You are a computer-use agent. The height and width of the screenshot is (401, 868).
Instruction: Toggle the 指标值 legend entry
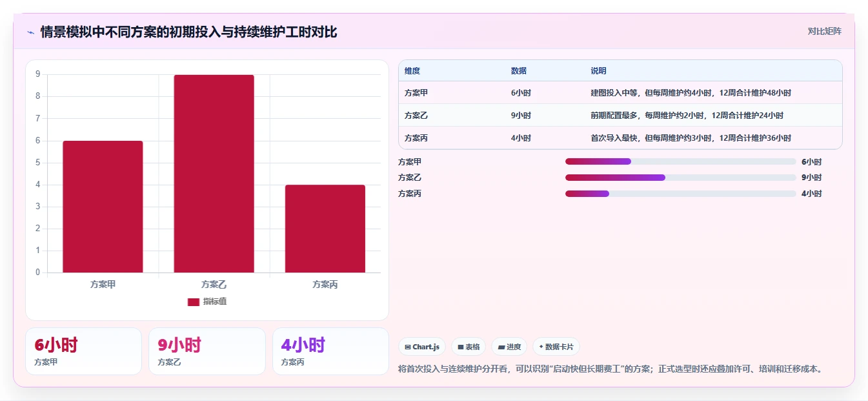tap(207, 302)
